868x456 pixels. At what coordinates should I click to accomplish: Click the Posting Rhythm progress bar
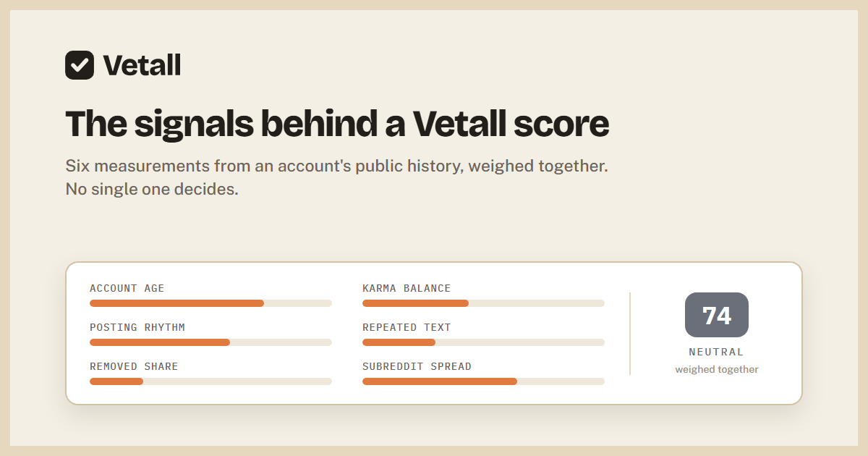210,342
